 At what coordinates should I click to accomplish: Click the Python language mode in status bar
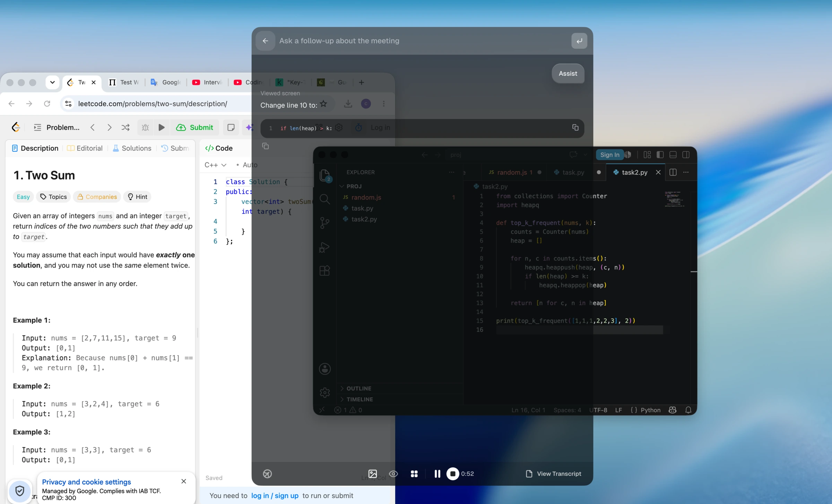pyautogui.click(x=650, y=410)
